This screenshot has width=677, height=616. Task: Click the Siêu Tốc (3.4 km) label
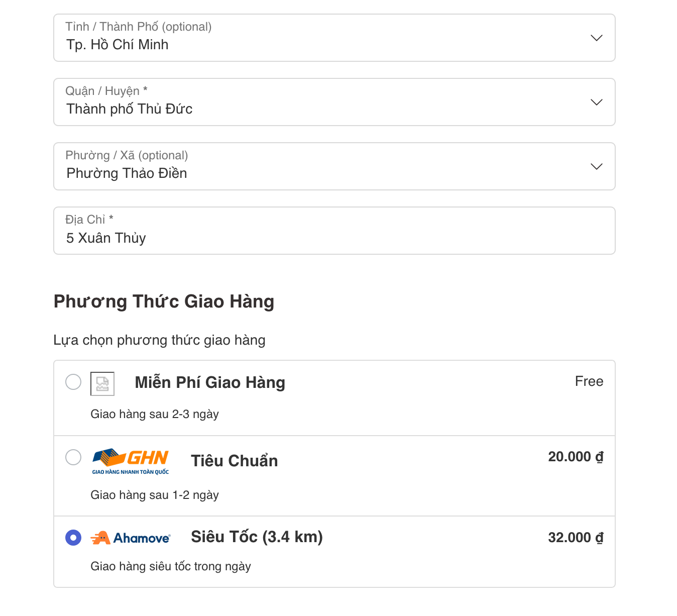pos(257,537)
